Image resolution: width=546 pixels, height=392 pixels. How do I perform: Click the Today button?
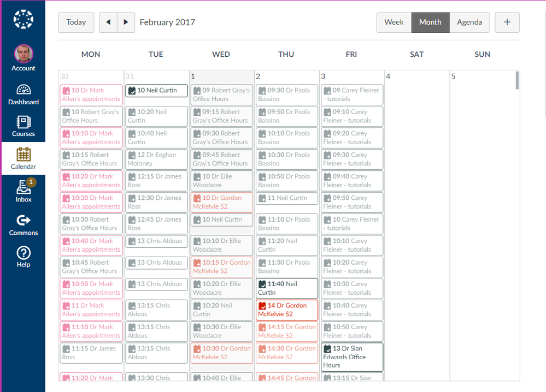click(x=76, y=22)
